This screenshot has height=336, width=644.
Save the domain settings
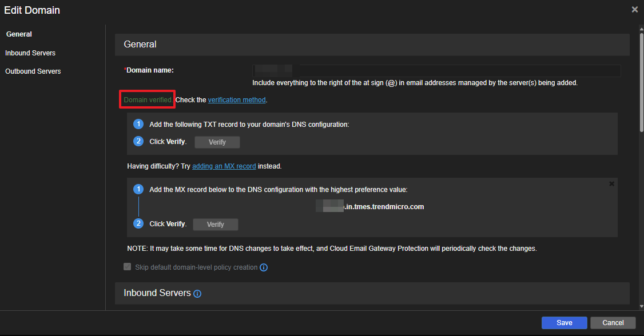point(564,323)
